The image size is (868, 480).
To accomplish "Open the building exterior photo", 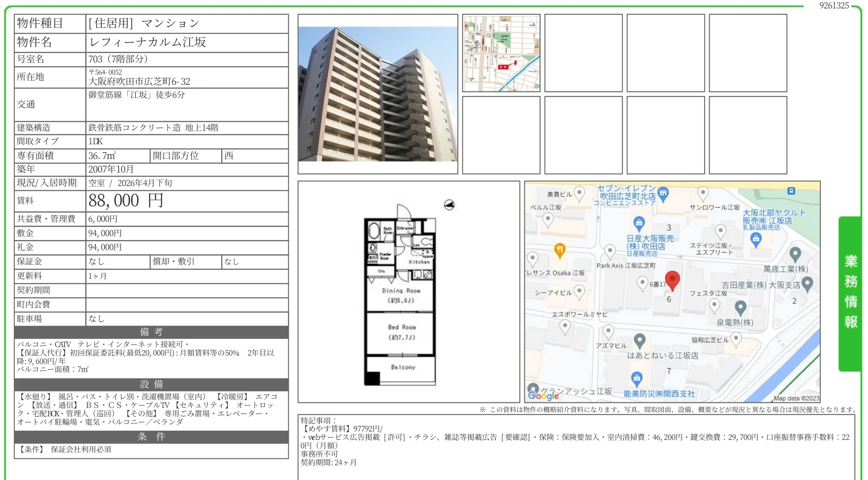I will 378,94.
